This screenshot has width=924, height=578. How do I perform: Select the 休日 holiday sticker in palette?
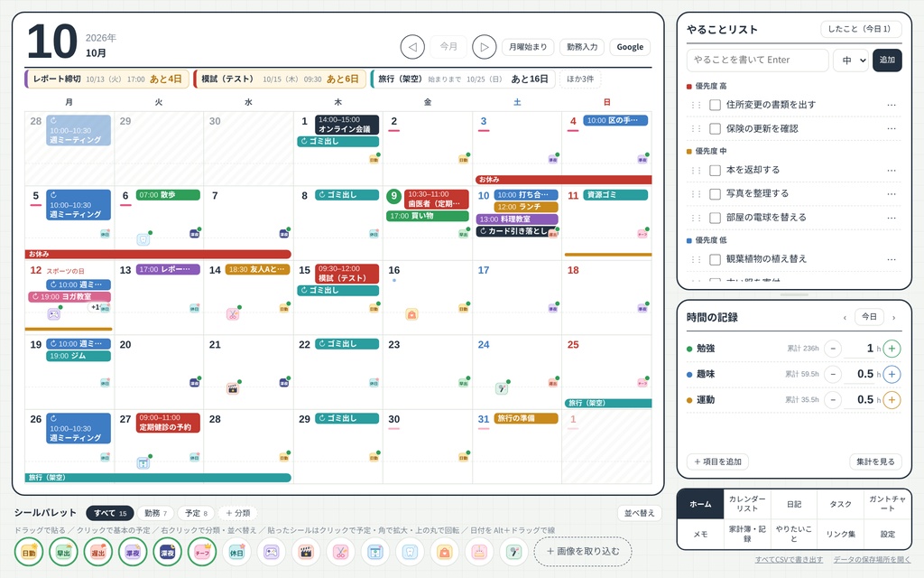[236, 553]
